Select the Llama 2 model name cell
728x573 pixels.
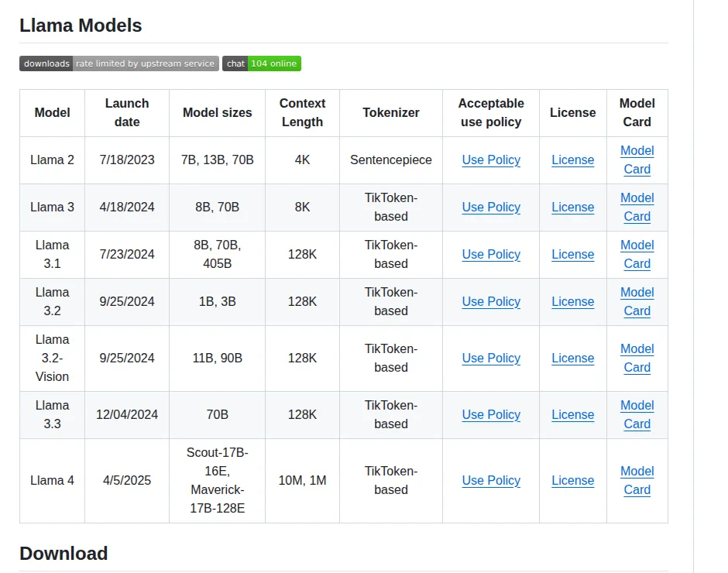click(52, 160)
